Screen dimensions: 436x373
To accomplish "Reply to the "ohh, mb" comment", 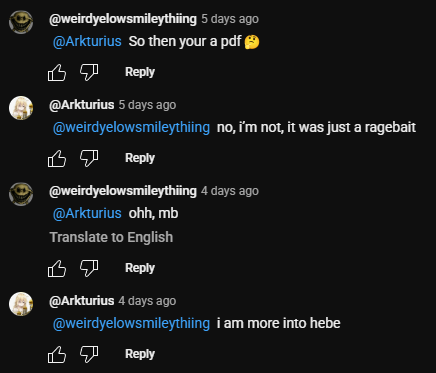I will tap(140, 268).
